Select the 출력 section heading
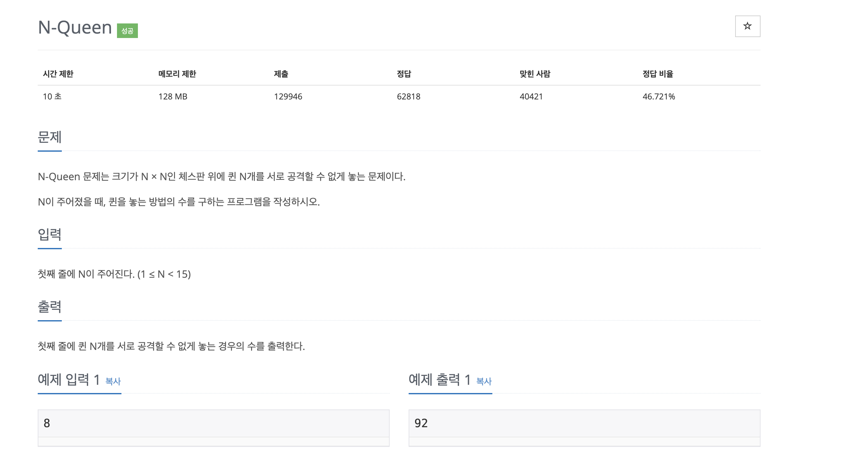 [49, 307]
